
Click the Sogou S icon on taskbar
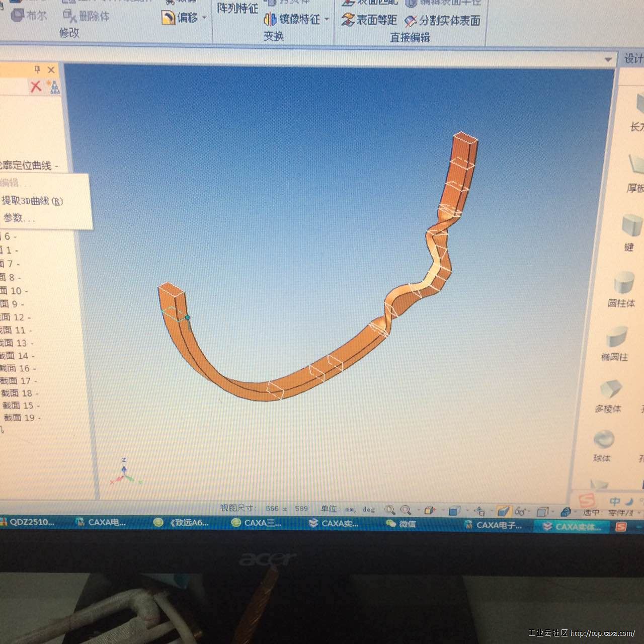[x=620, y=527]
